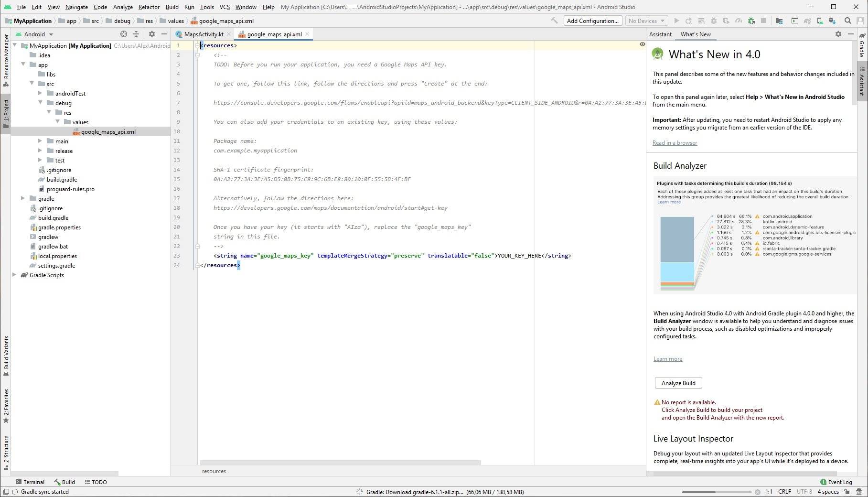Image resolution: width=868 pixels, height=497 pixels.
Task: Expand Gradle Scripts node
Action: point(14,275)
